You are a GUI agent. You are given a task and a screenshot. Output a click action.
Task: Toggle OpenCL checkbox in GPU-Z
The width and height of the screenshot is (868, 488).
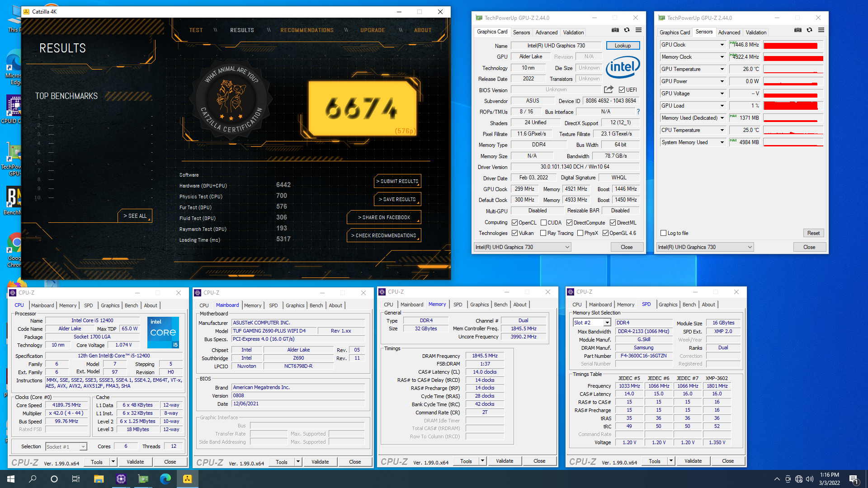tap(514, 223)
